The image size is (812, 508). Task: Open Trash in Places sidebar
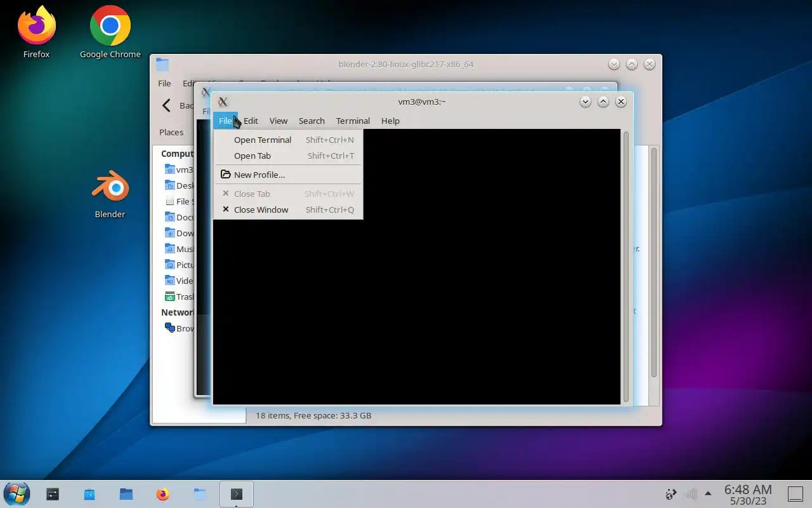pyautogui.click(x=178, y=297)
